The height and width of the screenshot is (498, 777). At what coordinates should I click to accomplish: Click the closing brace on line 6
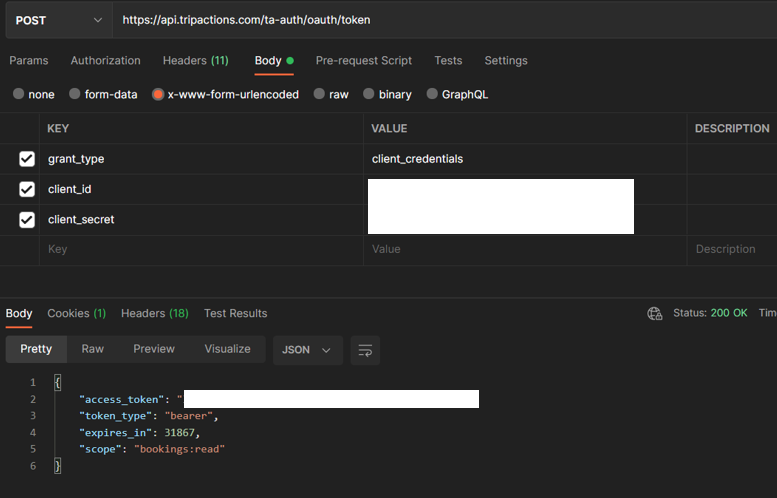pos(57,466)
